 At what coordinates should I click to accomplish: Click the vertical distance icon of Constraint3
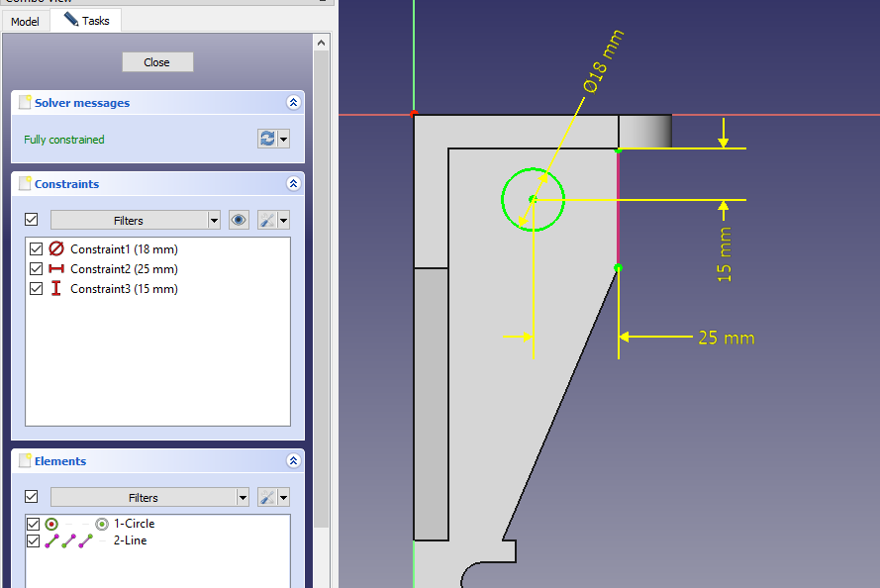point(56,289)
